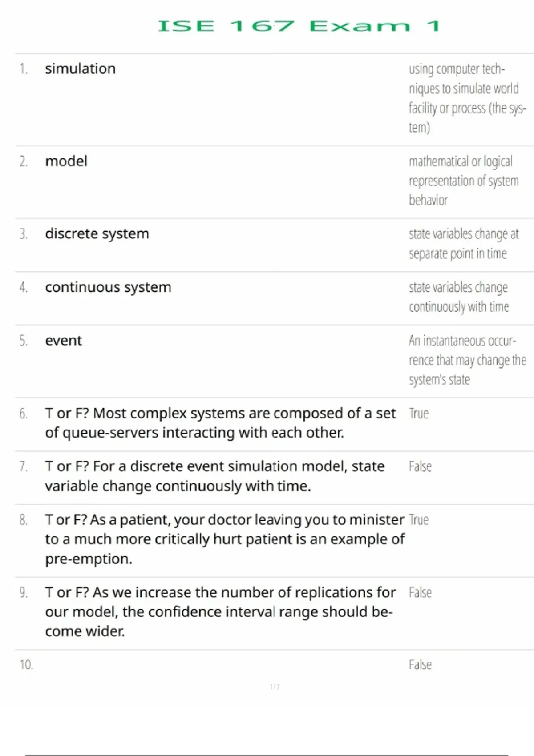The height and width of the screenshot is (756, 534).
Task: Click the queue-servers question in item 6
Action: 220,423
